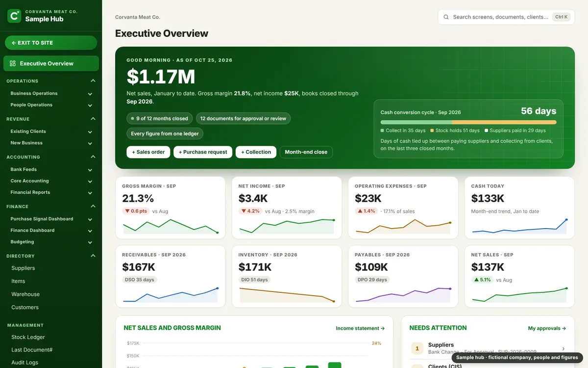Open Receivables Sep 2026 card
This screenshot has width=588, height=368.
(x=170, y=276)
